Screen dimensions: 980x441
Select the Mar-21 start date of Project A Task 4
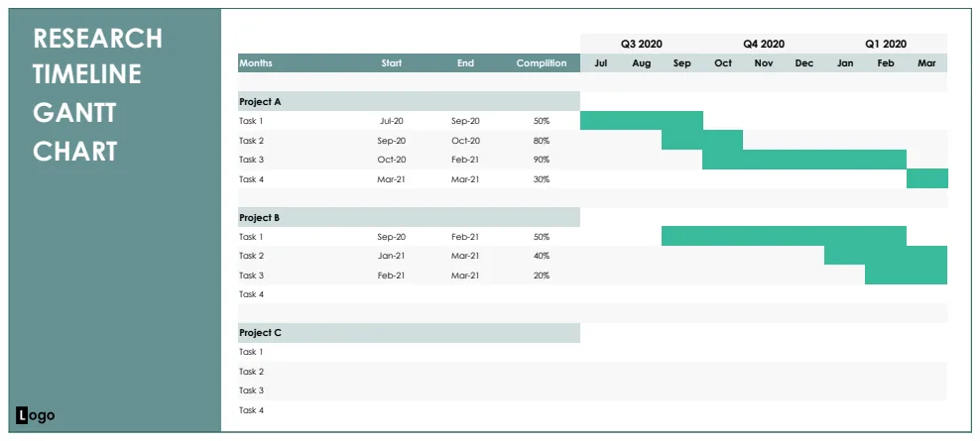click(x=391, y=179)
